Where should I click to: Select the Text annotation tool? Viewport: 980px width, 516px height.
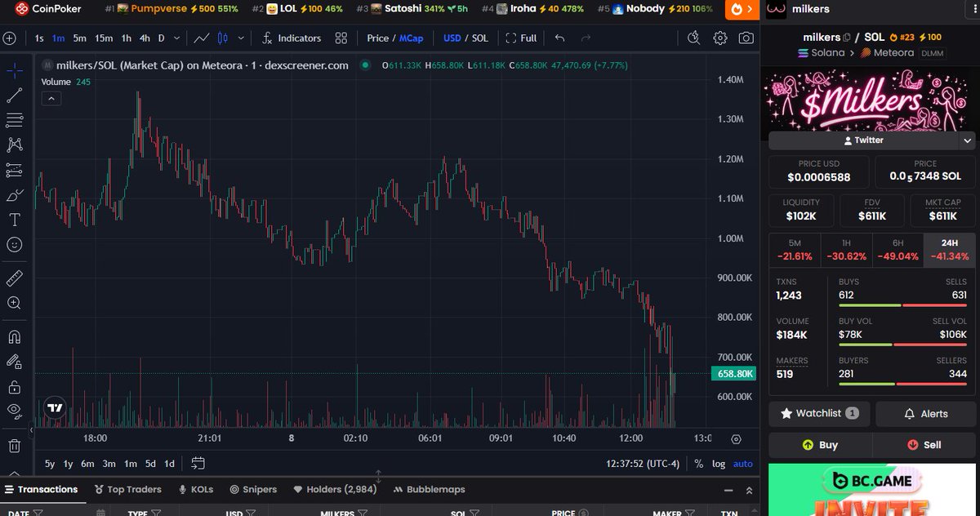(x=14, y=220)
